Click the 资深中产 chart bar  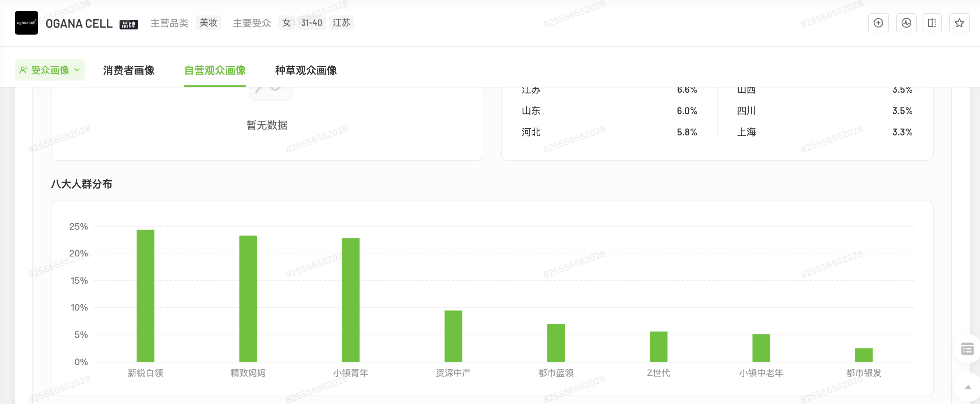pos(453,336)
